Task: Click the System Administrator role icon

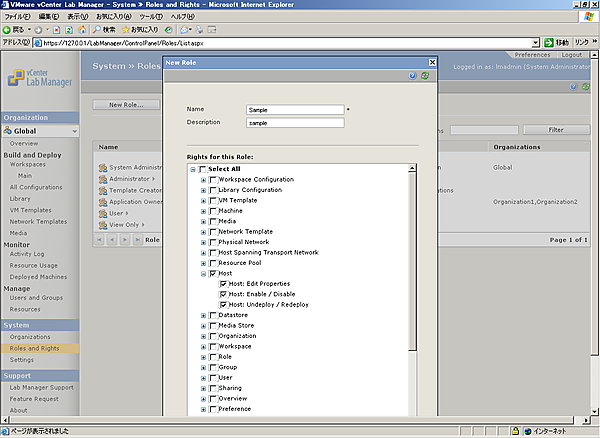Action: tap(102, 167)
